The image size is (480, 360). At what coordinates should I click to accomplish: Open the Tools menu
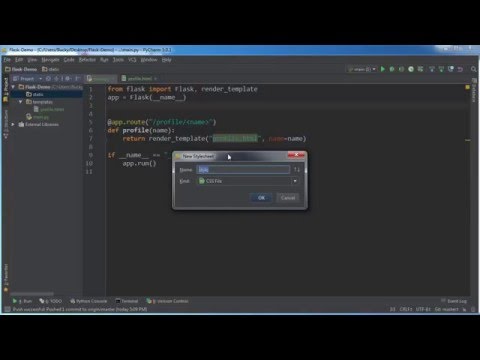tap(118, 60)
